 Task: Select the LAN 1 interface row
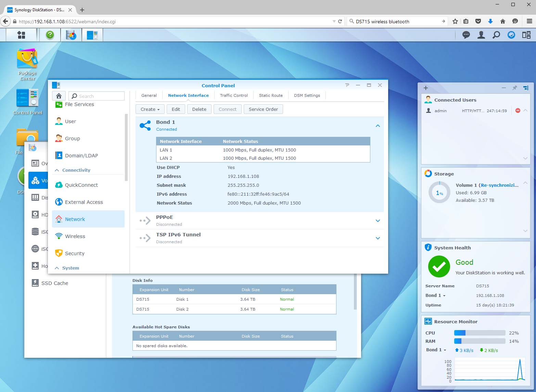point(263,150)
